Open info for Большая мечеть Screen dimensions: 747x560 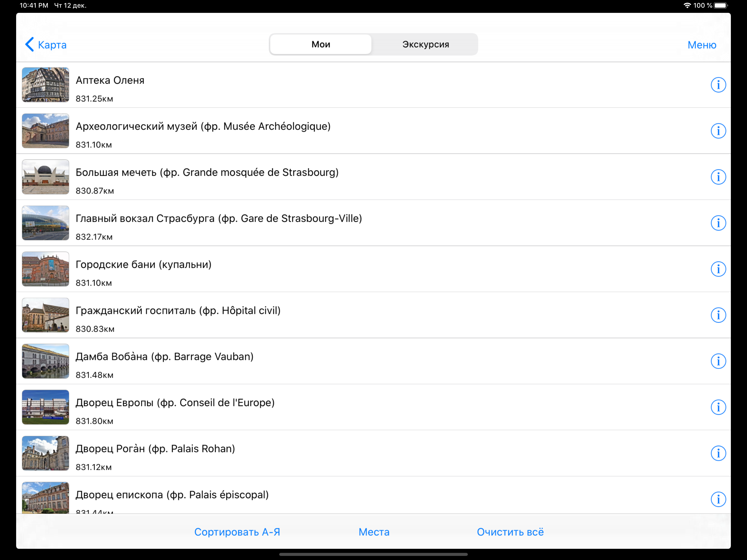(718, 177)
